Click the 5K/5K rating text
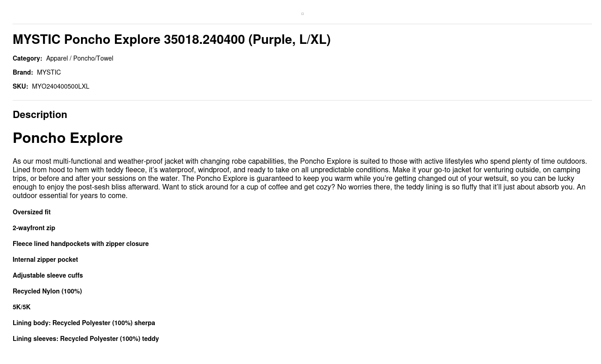 coord(22,307)
